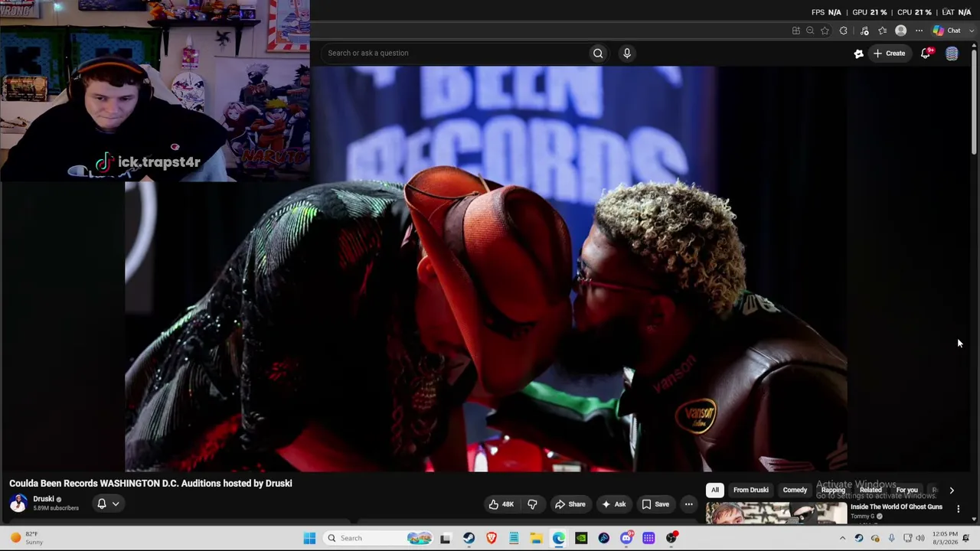Open 'Inside The World Of Ghost Guns' thumbnail
The image size is (980, 551).
(776, 513)
